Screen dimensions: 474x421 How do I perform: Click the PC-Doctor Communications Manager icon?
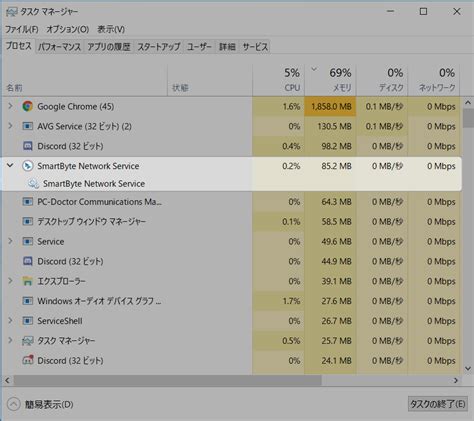coord(27,202)
